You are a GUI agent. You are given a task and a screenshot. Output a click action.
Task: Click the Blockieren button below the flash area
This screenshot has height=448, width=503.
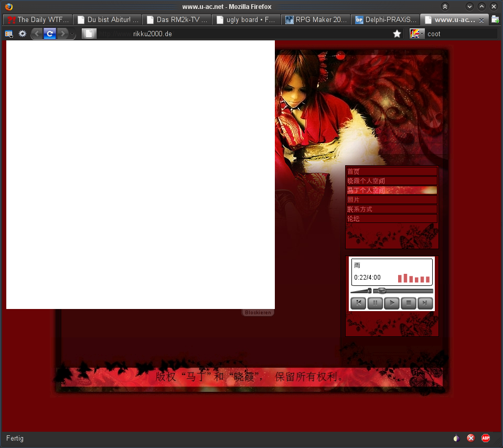(x=258, y=313)
